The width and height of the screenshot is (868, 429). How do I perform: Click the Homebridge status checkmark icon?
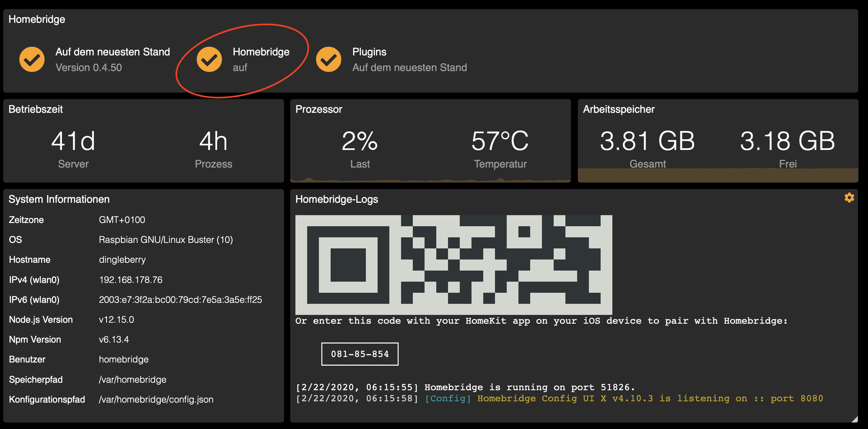point(209,59)
